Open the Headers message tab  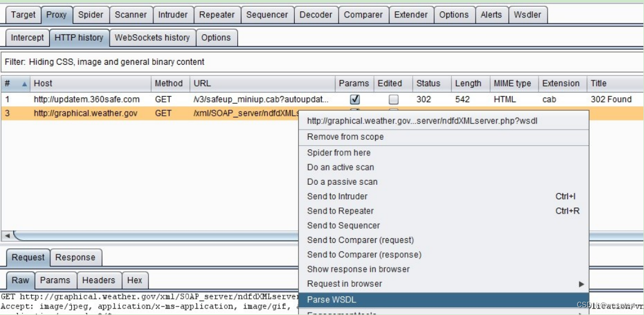98,280
